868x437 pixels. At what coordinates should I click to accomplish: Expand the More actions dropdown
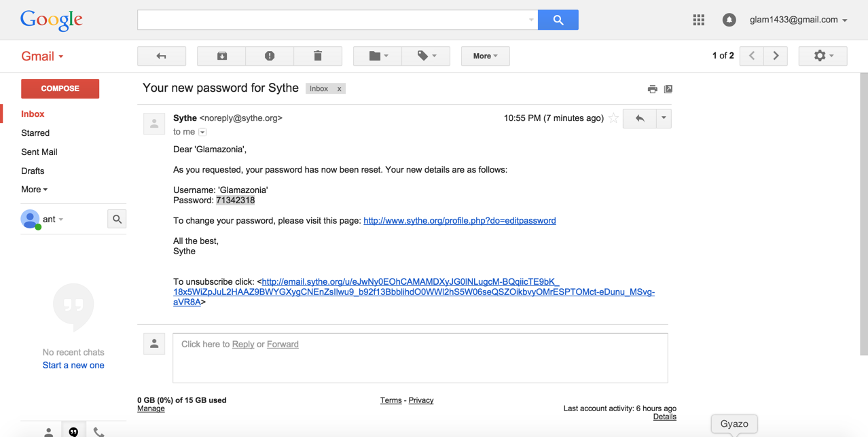485,56
